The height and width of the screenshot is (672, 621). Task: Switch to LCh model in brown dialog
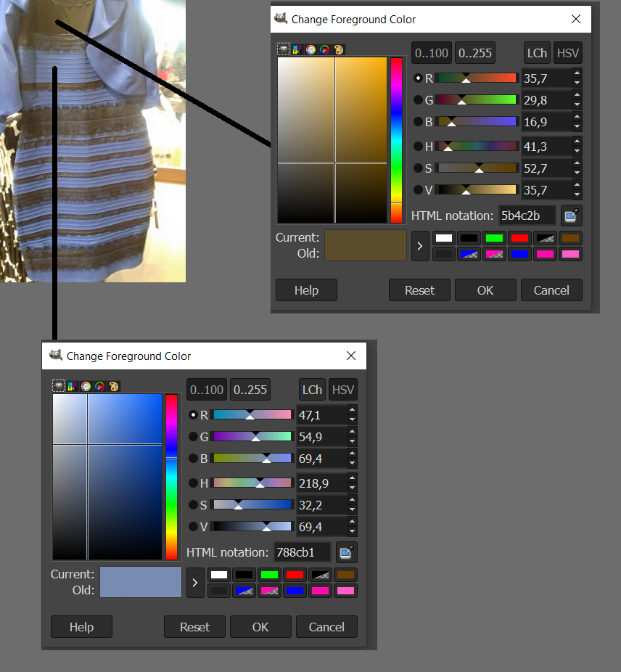tap(537, 53)
